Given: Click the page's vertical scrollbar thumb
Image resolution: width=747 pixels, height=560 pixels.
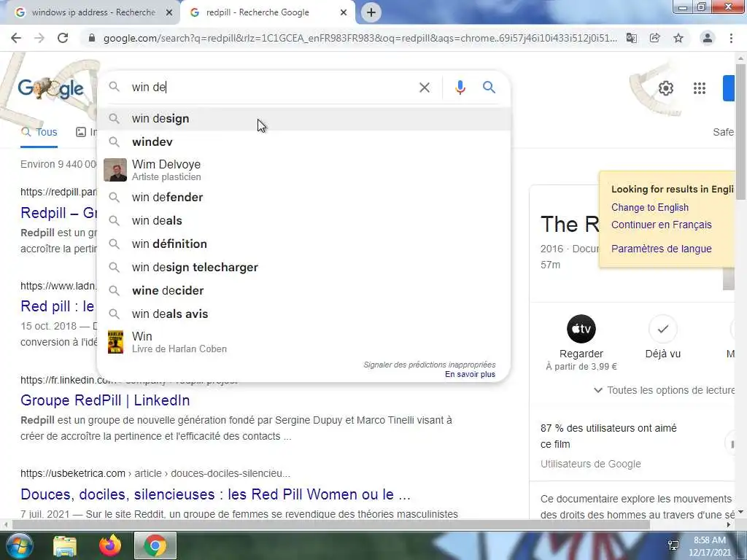Looking at the screenshot, I should point(740,133).
